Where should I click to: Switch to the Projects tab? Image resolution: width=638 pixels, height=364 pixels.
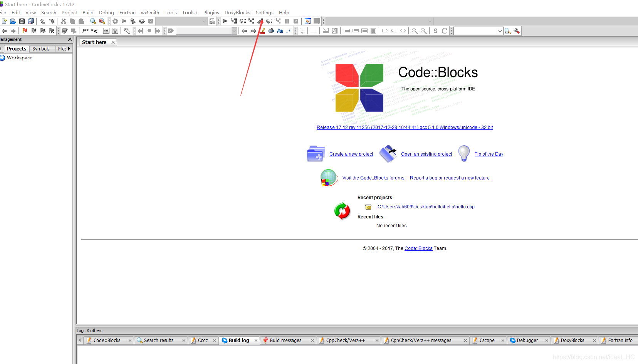[17, 49]
